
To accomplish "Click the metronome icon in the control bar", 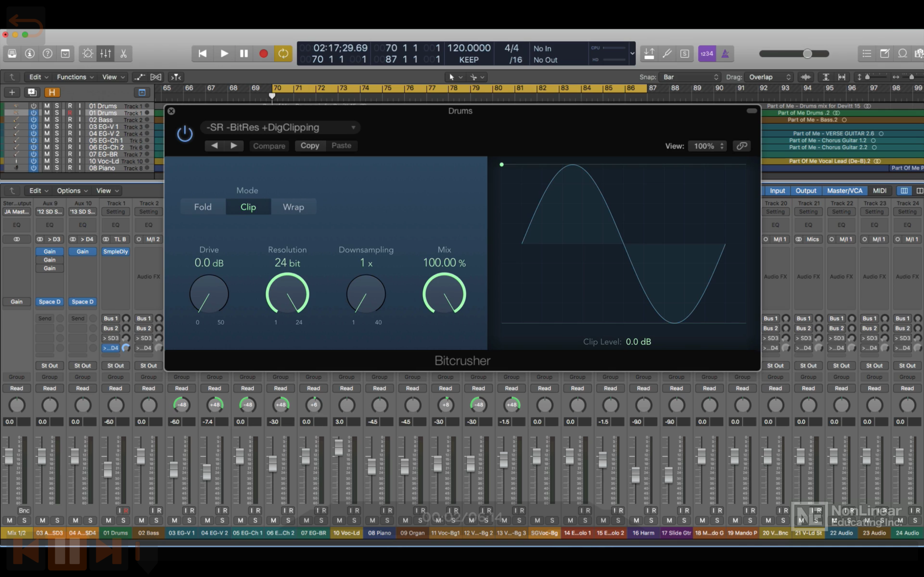I will pos(725,53).
